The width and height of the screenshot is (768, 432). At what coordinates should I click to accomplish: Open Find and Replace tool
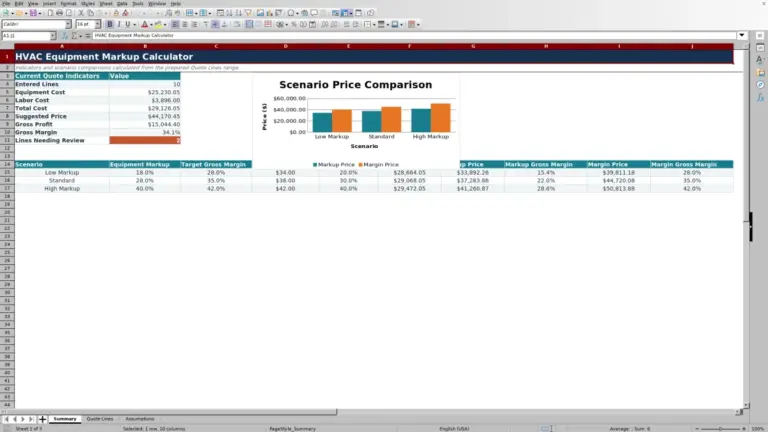(x=168, y=13)
